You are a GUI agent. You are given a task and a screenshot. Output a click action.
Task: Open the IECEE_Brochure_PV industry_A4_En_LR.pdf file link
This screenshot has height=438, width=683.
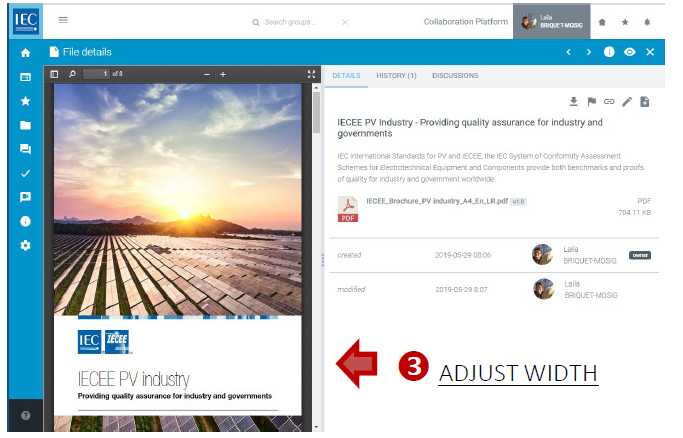tap(438, 201)
